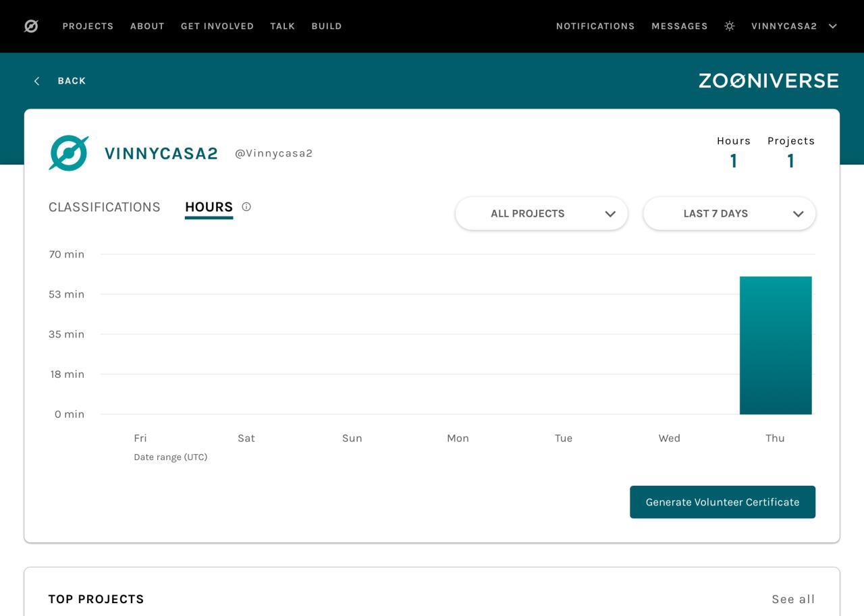
Task: Click the back arrow chevron icon
Action: (x=37, y=81)
